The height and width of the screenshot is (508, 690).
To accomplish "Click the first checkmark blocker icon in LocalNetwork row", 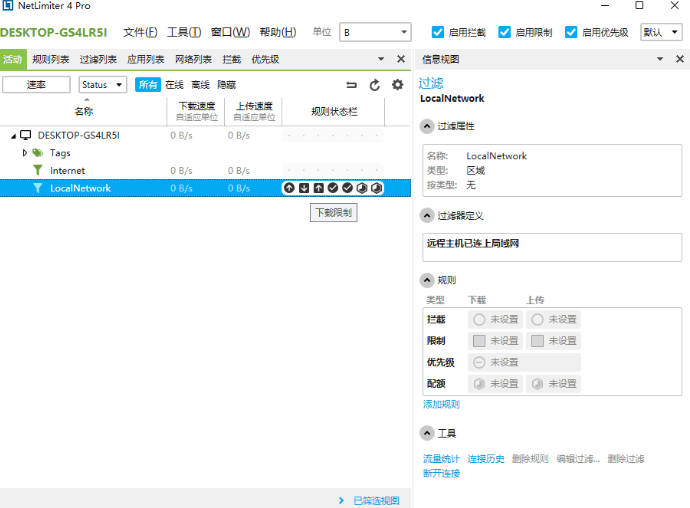I will 333,188.
